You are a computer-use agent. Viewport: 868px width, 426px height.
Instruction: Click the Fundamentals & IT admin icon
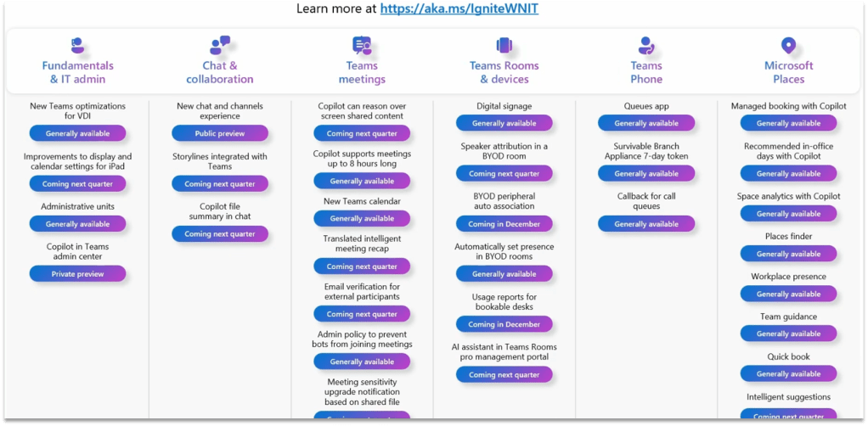pos(77,45)
